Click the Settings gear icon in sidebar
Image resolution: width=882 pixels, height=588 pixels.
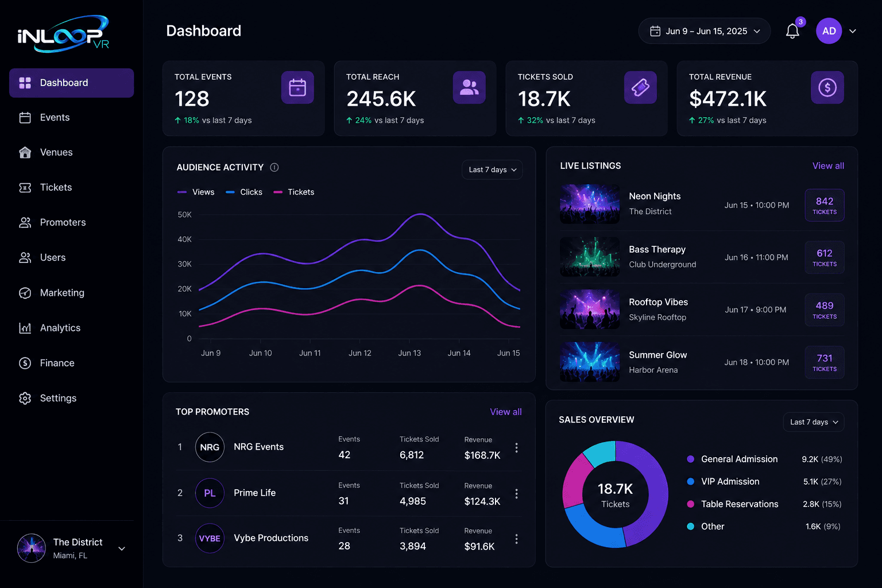click(x=25, y=398)
